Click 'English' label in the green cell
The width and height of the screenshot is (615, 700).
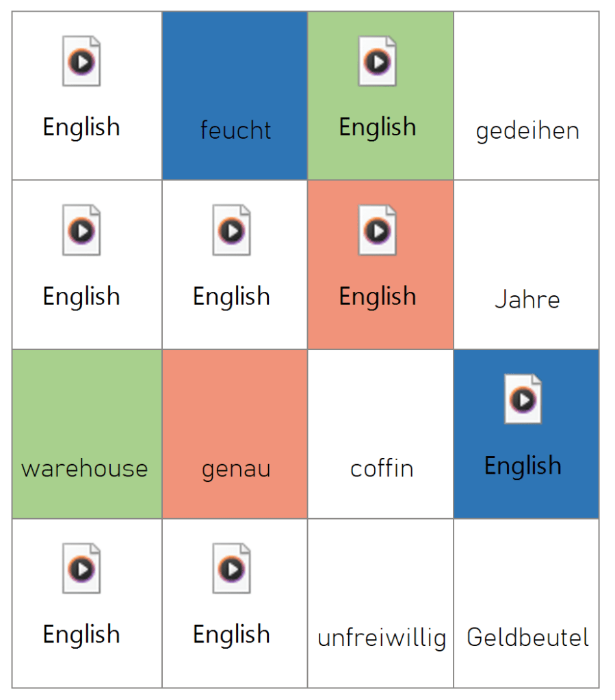tap(378, 127)
